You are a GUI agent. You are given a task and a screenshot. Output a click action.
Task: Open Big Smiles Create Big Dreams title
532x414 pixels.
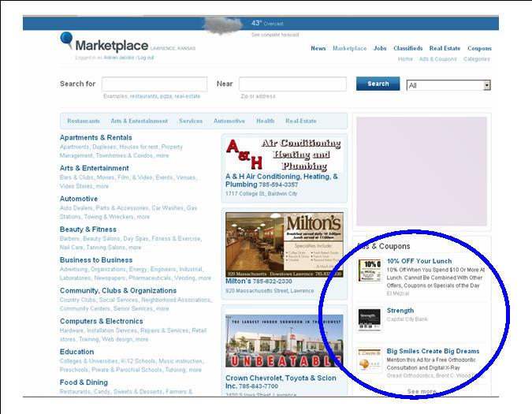(x=433, y=351)
